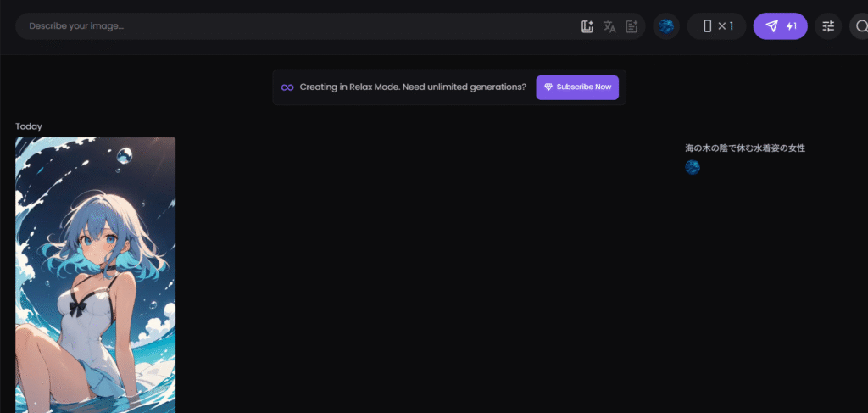The height and width of the screenshot is (413, 868).
Task: Open the portrait aspect ratio ×1 selector
Action: 717,26
